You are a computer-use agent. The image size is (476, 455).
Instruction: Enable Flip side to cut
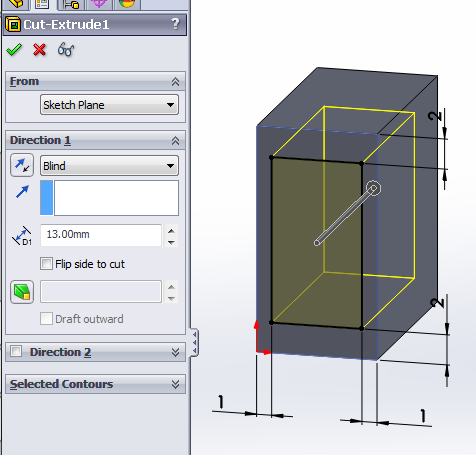[x=46, y=264]
